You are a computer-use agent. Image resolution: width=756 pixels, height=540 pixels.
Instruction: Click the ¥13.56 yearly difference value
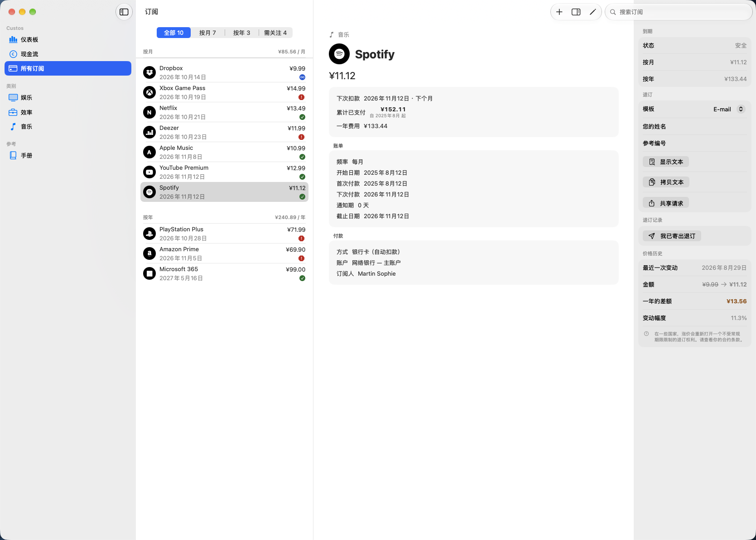tap(737, 301)
